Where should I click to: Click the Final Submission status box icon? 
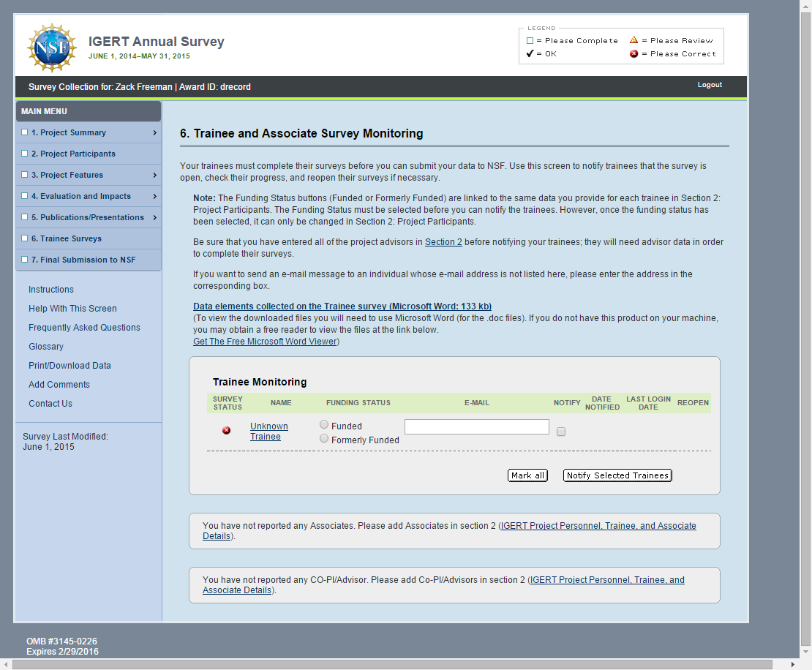pyautogui.click(x=24, y=260)
